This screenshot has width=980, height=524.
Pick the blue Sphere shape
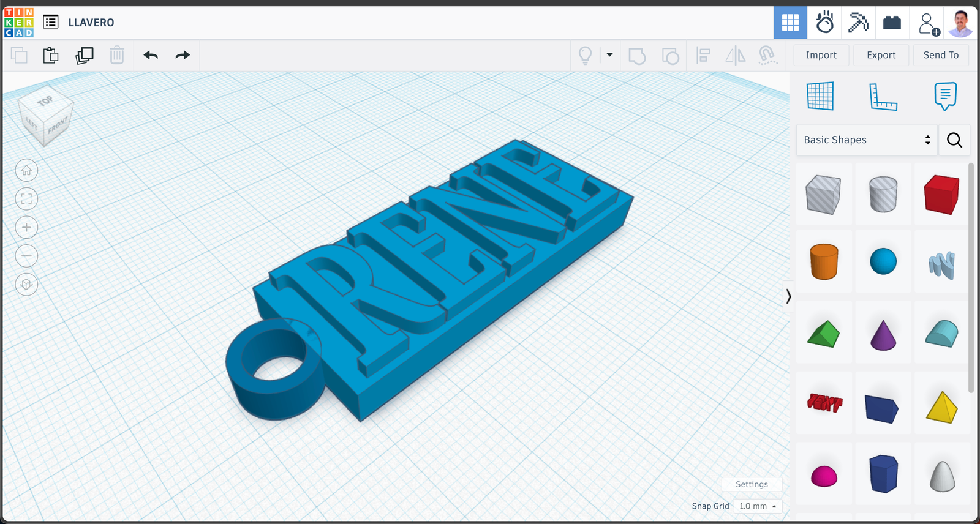click(883, 261)
